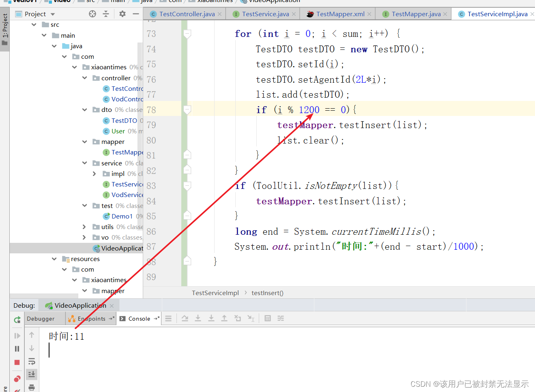Click the Show Execution Point icon
The image size is (535, 392).
(168, 319)
